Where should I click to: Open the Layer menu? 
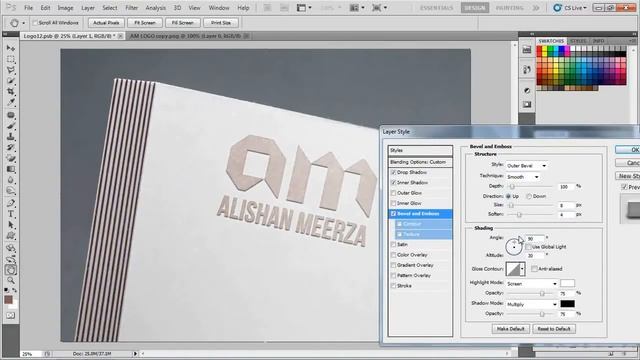(87, 7)
